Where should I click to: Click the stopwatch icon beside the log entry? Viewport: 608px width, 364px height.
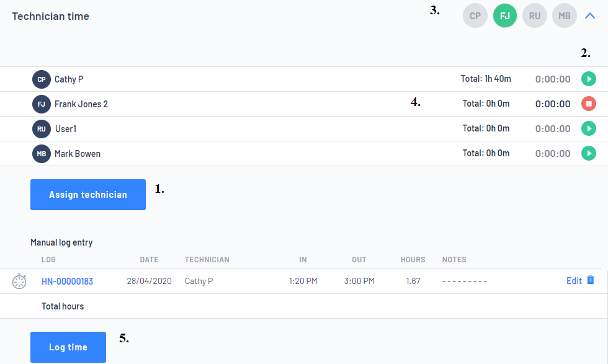(20, 281)
